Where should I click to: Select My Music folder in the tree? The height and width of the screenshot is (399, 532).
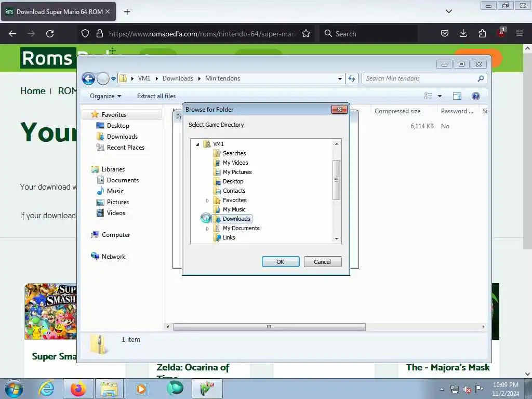[x=234, y=209]
